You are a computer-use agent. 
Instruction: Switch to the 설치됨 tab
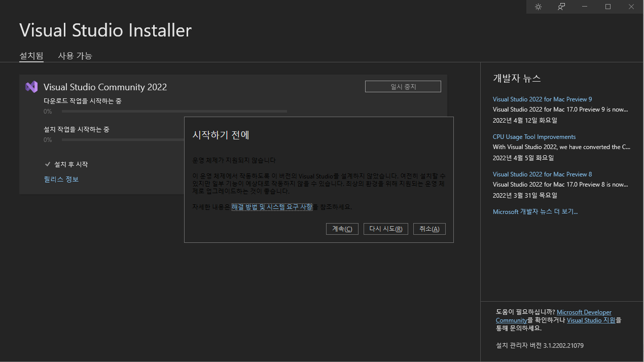(x=31, y=56)
